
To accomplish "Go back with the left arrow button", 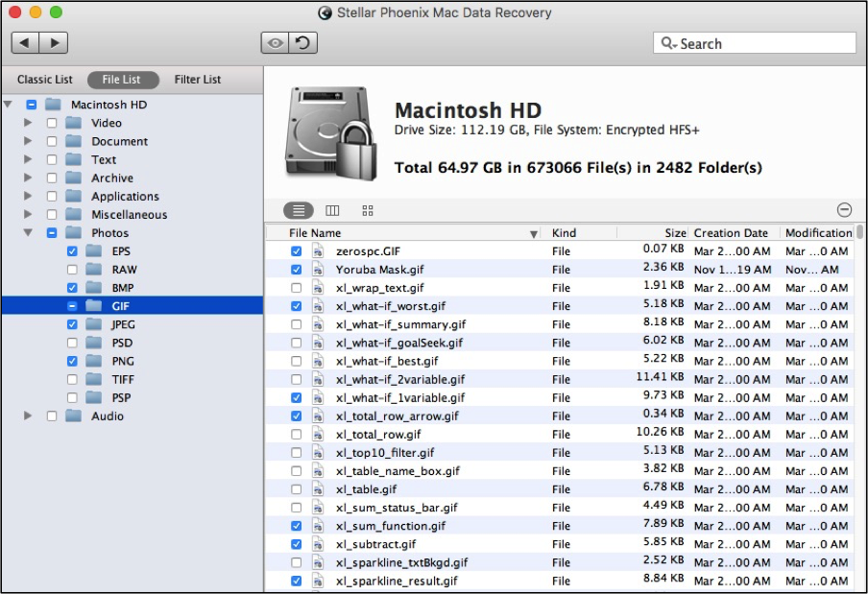I will pyautogui.click(x=25, y=42).
